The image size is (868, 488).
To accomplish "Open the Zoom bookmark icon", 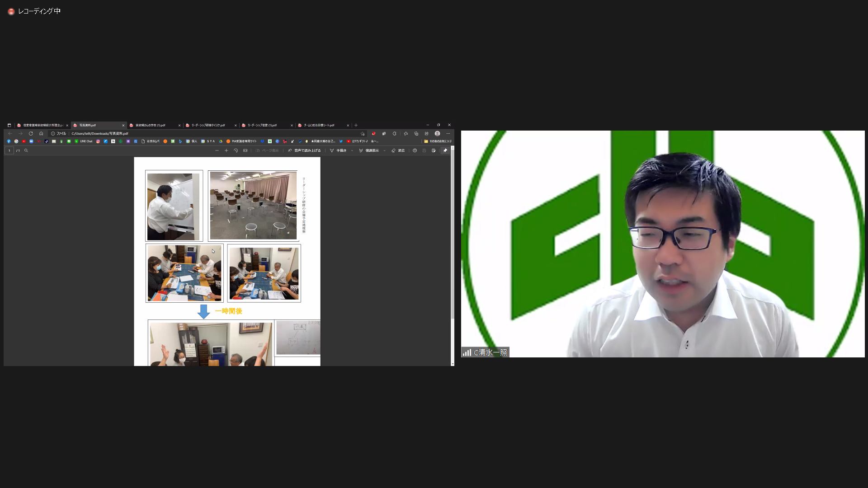I will pos(31,141).
